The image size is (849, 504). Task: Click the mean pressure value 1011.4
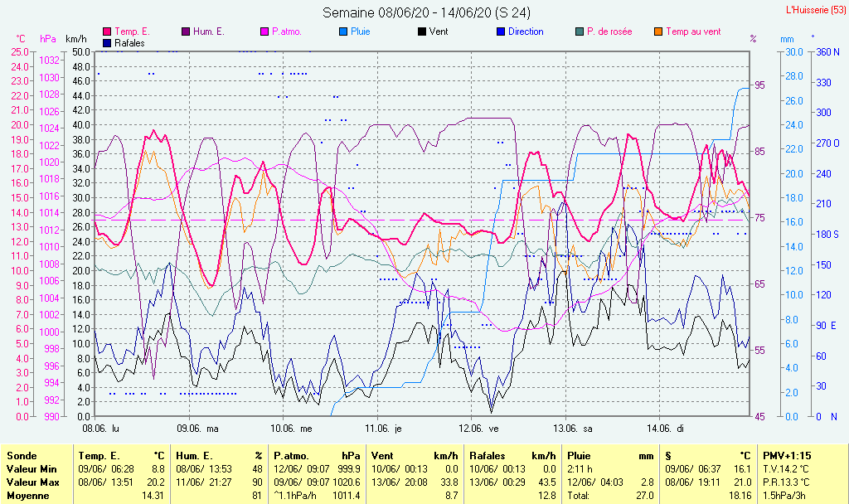click(347, 496)
